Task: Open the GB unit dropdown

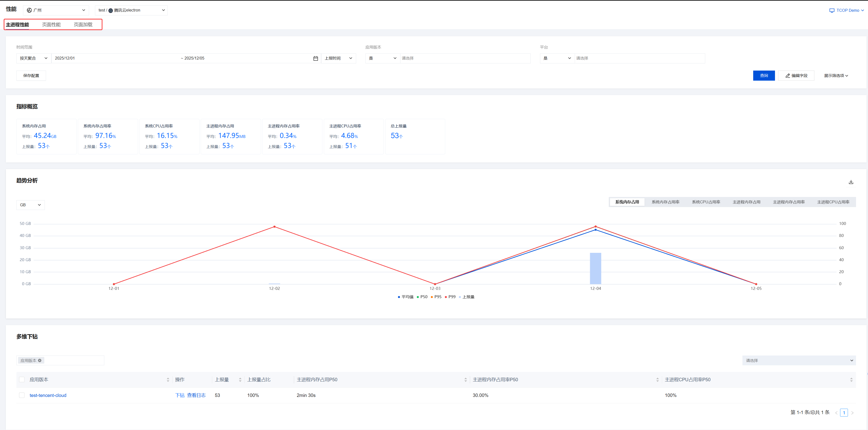Action: pos(30,205)
